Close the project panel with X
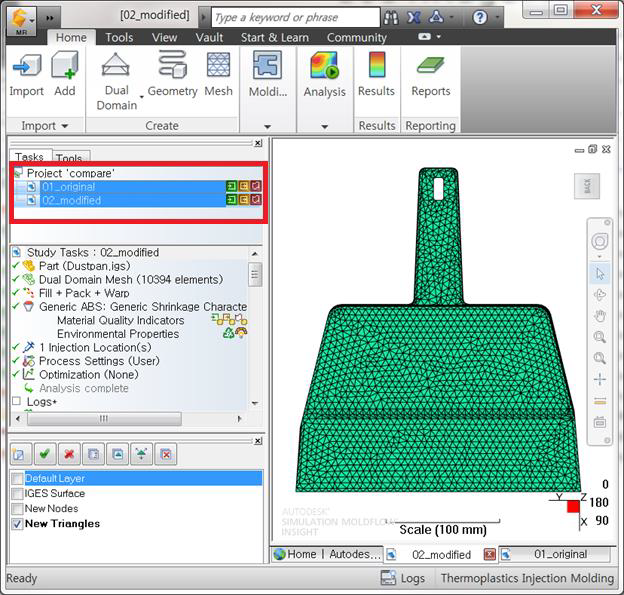624x595 pixels. (258, 143)
